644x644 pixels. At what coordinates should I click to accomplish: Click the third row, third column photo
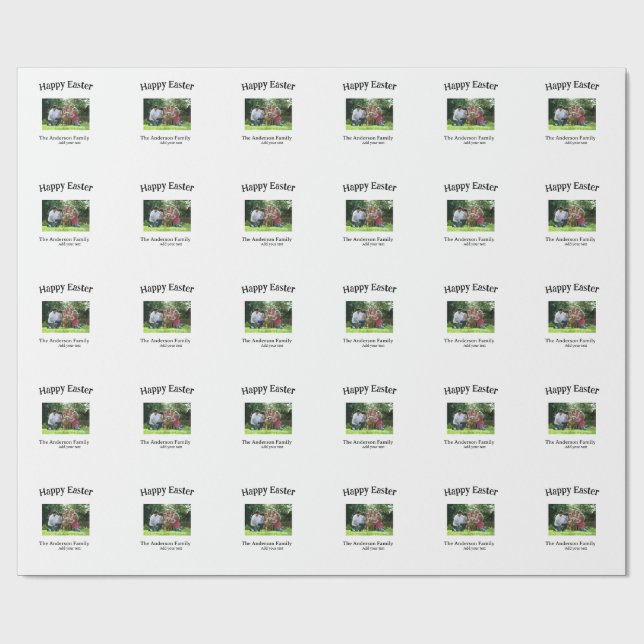point(268,316)
